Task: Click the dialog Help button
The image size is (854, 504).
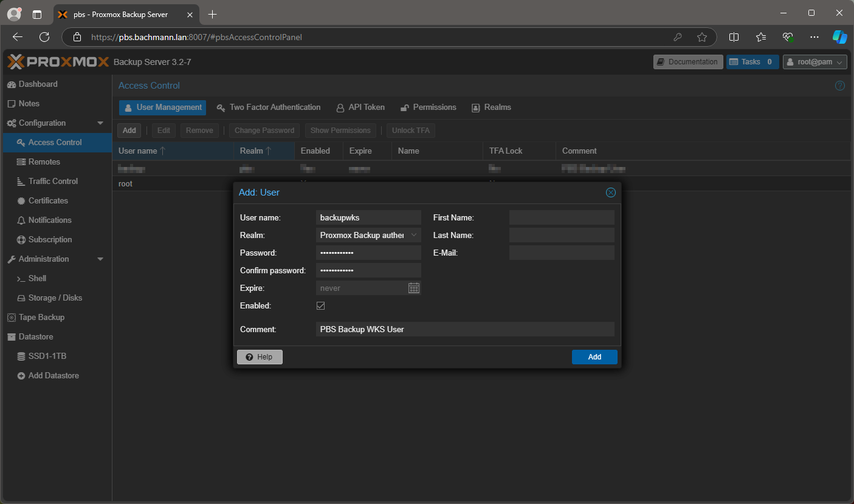Action: tap(260, 357)
